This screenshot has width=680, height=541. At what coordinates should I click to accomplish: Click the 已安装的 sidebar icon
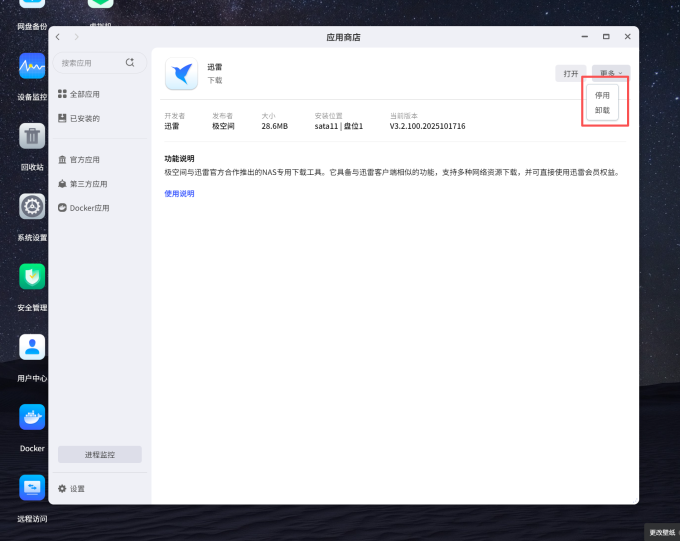[x=62, y=118]
